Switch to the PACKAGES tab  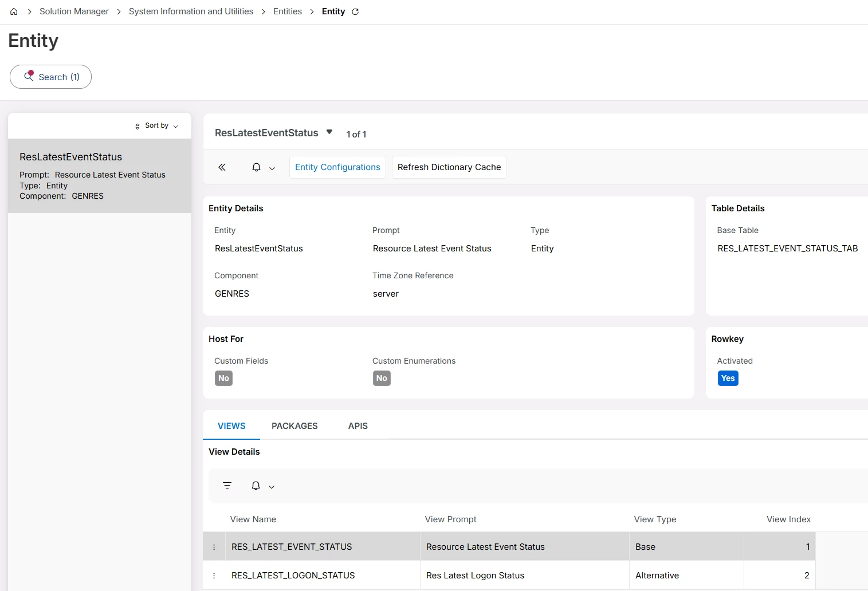pyautogui.click(x=294, y=426)
